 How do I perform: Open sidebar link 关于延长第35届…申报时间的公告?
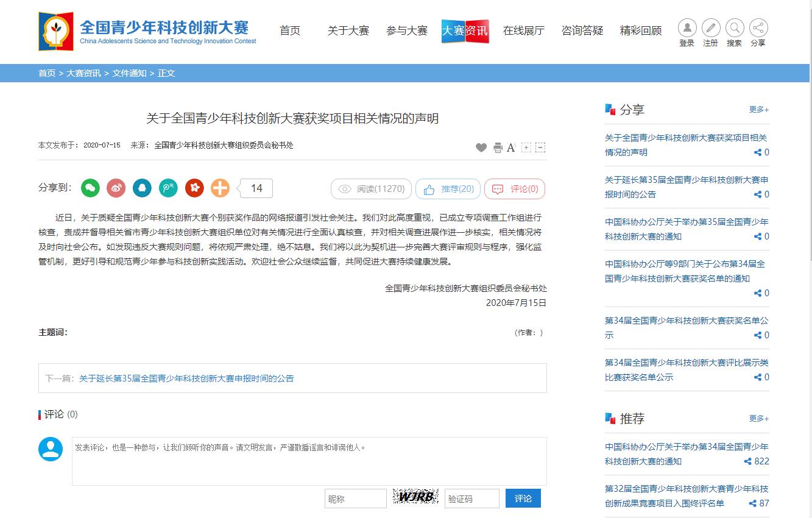tap(687, 187)
